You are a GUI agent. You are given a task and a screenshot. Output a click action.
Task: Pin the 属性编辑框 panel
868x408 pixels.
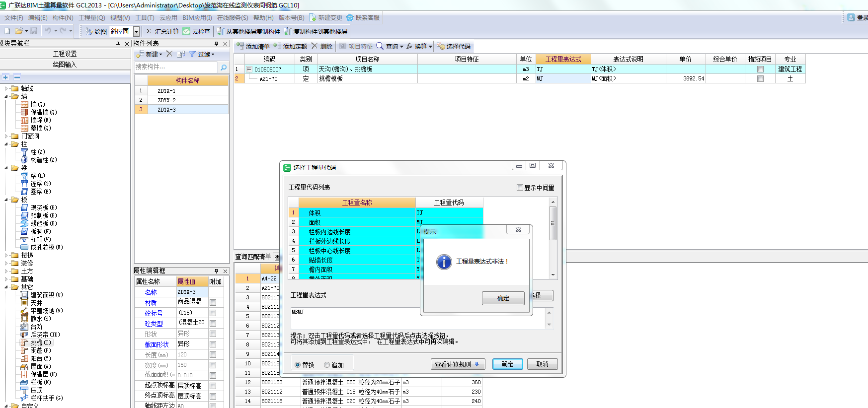coord(216,271)
